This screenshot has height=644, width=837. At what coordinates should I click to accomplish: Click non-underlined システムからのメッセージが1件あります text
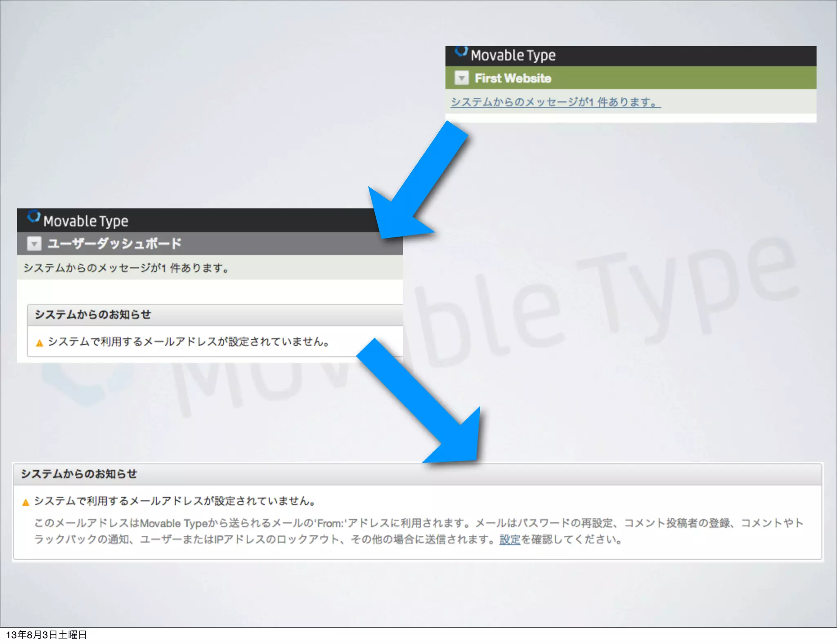point(126,268)
